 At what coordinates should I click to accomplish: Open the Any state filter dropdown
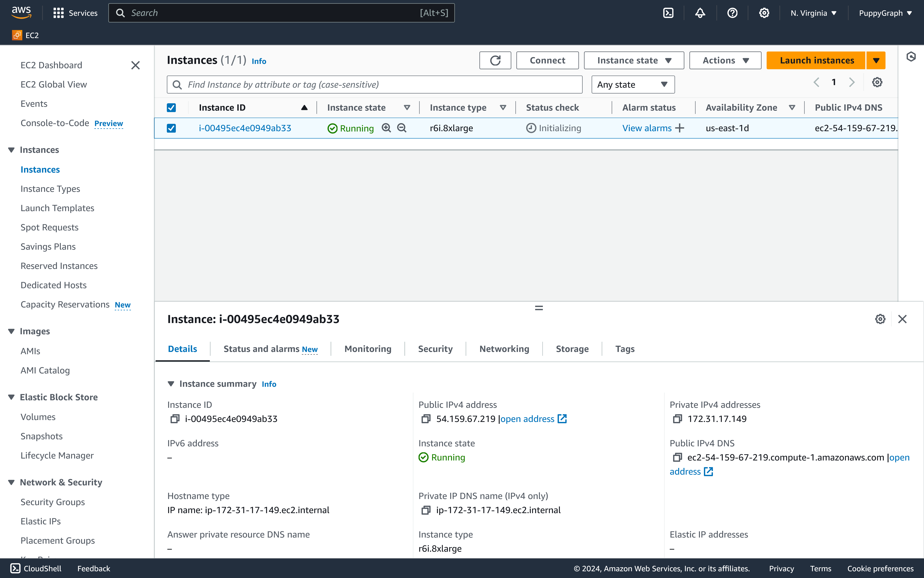pyautogui.click(x=633, y=84)
